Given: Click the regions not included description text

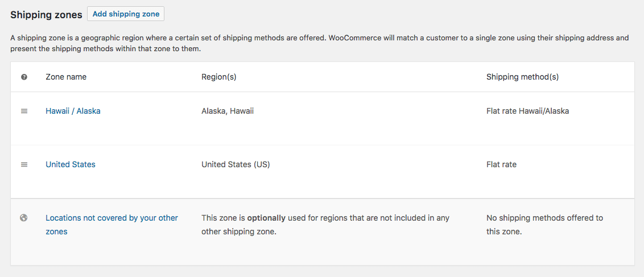Looking at the screenshot, I should (325, 225).
